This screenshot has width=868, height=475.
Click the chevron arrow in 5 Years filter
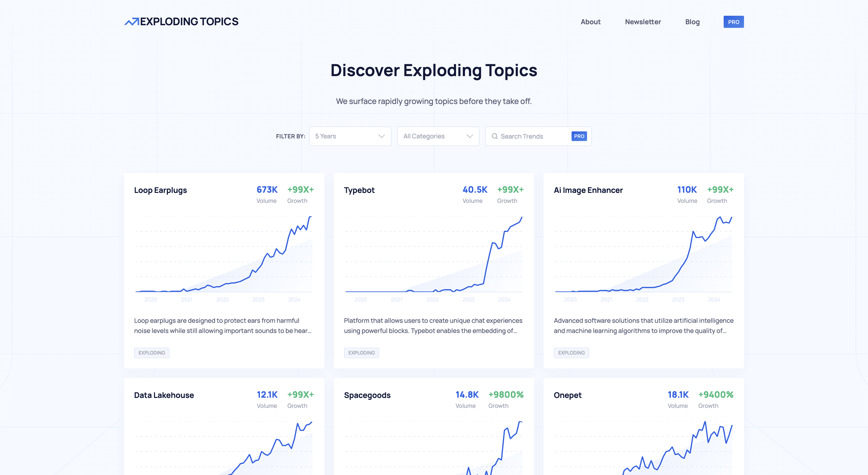pos(381,136)
